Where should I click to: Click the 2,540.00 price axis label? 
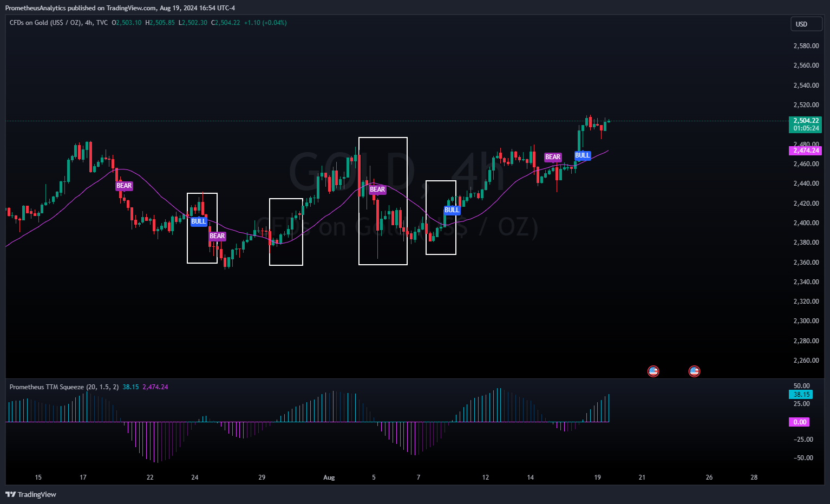click(806, 86)
